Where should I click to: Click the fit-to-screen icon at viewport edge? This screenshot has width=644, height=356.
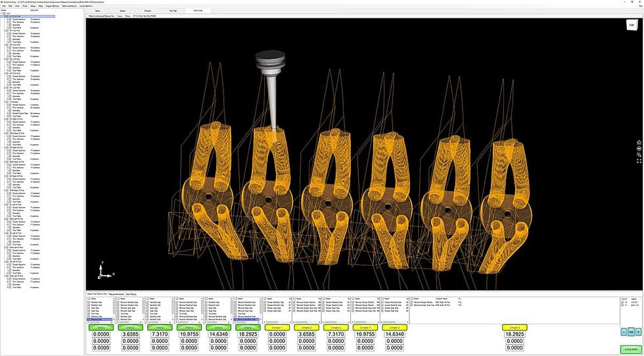(x=639, y=161)
